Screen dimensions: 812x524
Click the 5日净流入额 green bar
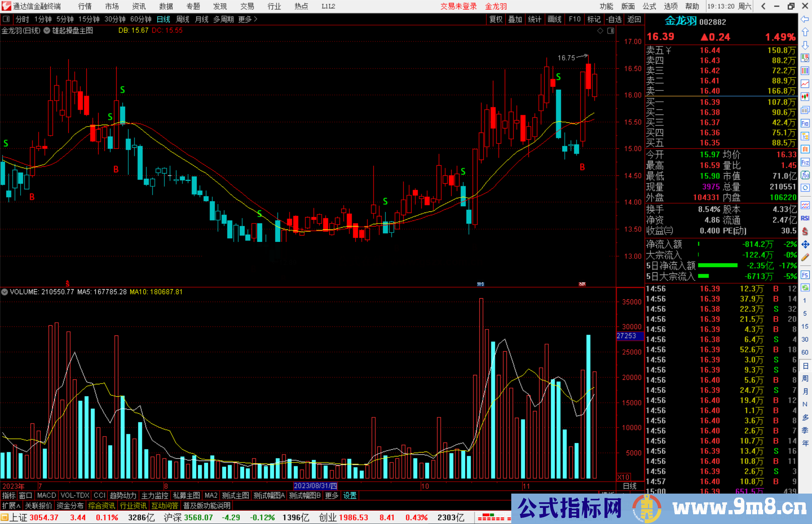[718, 266]
